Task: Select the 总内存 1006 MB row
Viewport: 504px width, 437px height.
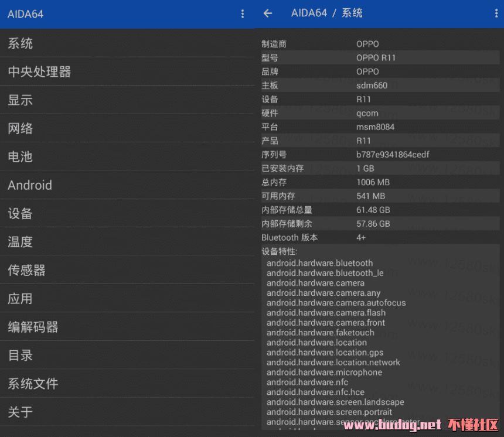Action: (380, 182)
